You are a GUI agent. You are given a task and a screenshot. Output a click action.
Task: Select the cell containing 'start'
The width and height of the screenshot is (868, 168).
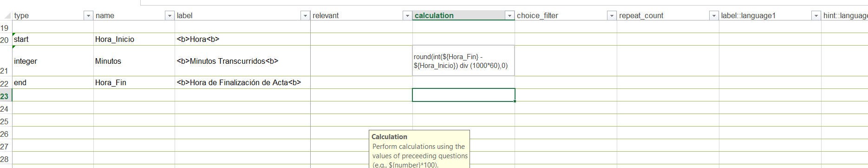53,39
